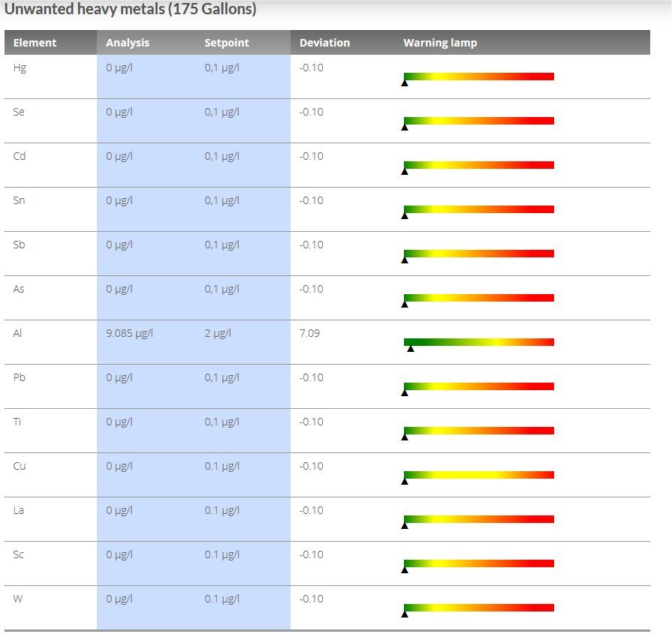Select the Hg element row label
The image size is (672, 640).
click(x=20, y=68)
